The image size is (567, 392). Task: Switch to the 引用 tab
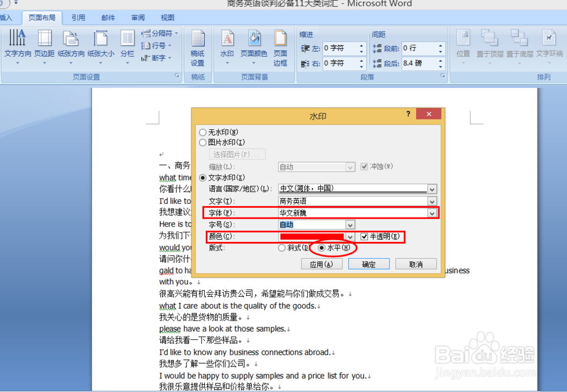pyautogui.click(x=78, y=18)
